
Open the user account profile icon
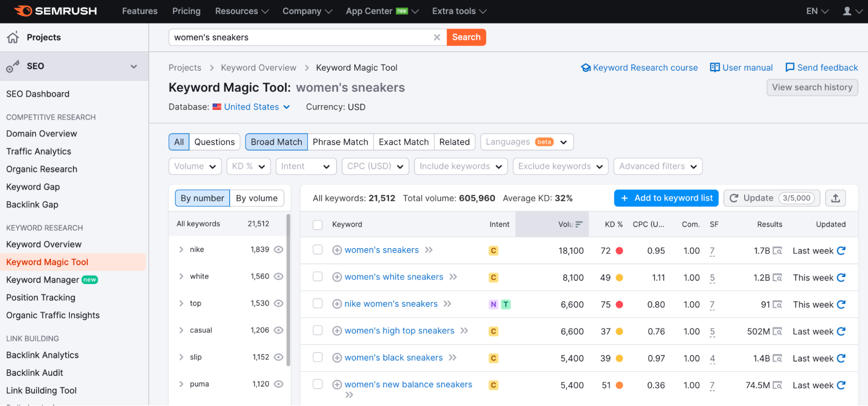[847, 11]
